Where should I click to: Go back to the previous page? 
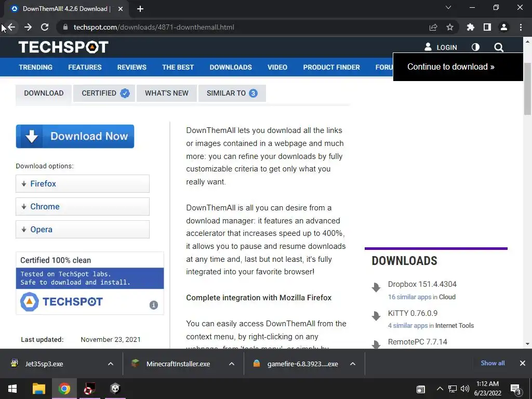11,27
